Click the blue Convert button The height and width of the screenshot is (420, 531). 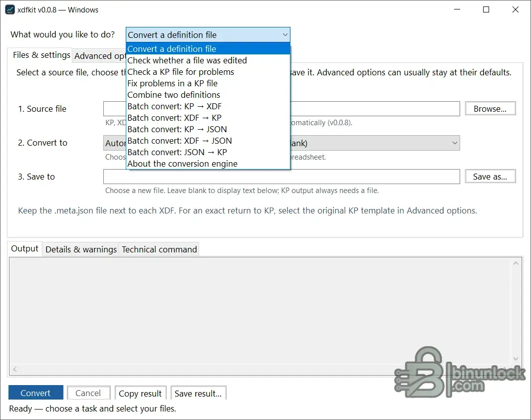pyautogui.click(x=35, y=393)
